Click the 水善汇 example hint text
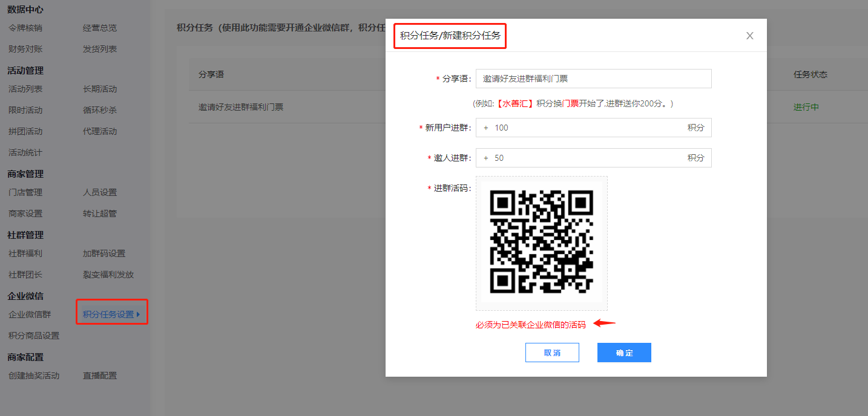The width and height of the screenshot is (868, 416). (x=573, y=103)
